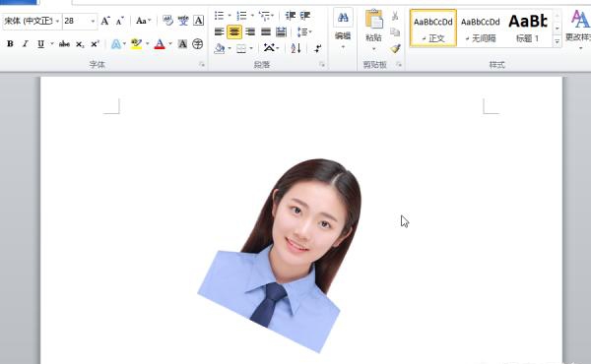The height and width of the screenshot is (364, 591).
Task: Click the Sort icon
Action: pyautogui.click(x=295, y=48)
